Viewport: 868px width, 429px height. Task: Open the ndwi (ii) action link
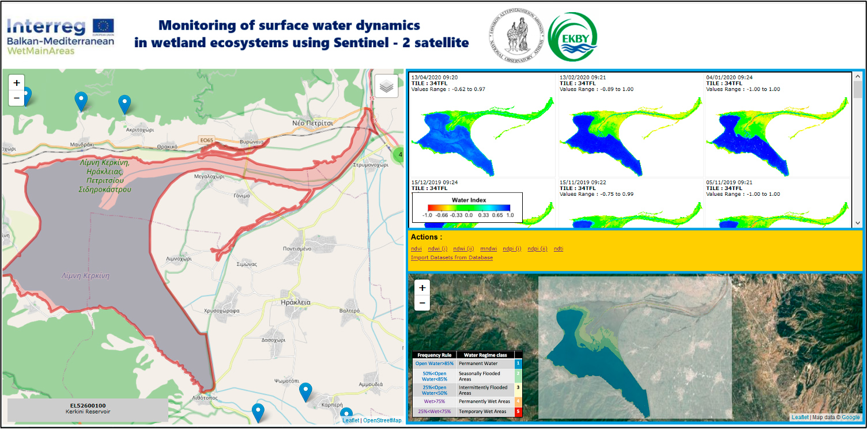tap(463, 249)
